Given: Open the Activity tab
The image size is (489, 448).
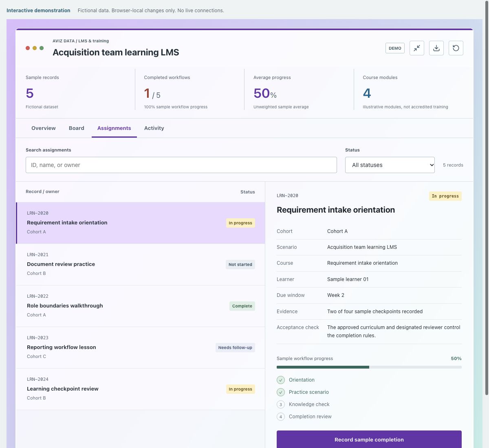Looking at the screenshot, I should pos(154,128).
